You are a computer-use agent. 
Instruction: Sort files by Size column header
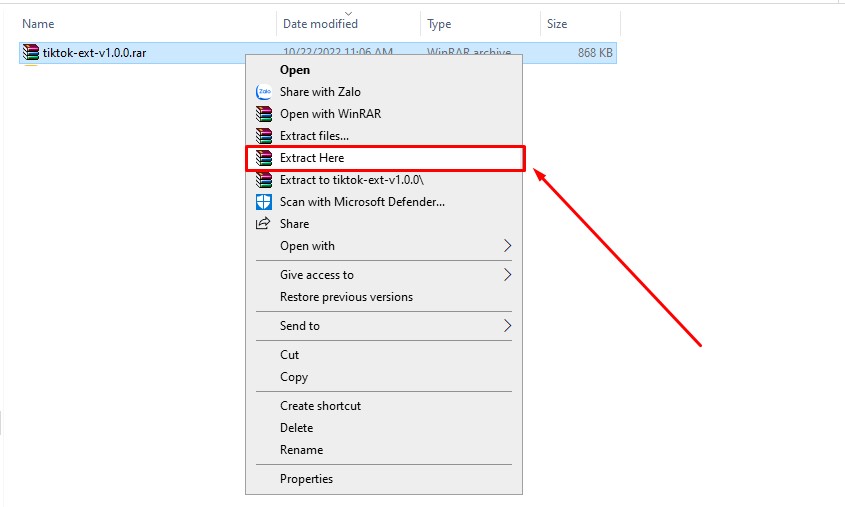click(x=557, y=23)
